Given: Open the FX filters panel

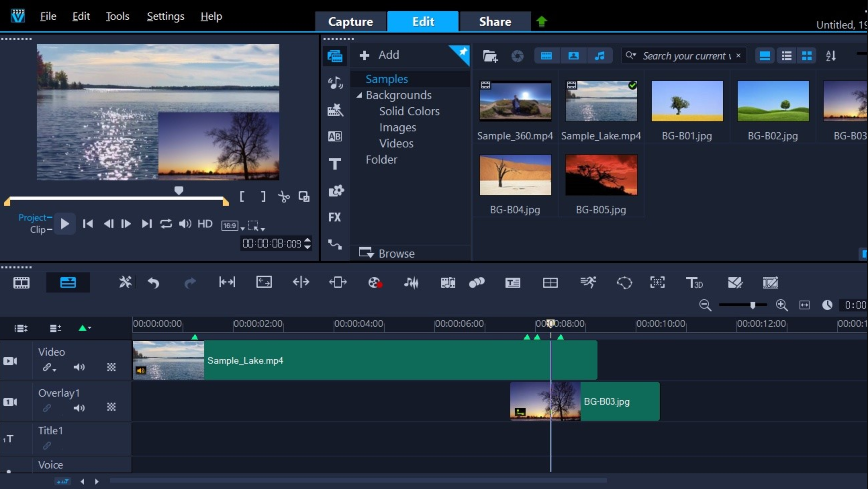Looking at the screenshot, I should click(x=335, y=217).
